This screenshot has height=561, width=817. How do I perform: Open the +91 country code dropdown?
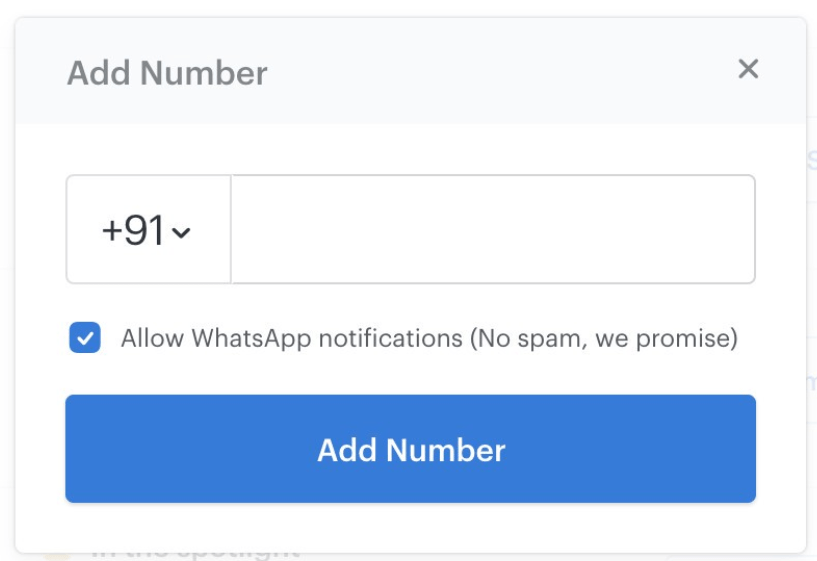(x=148, y=230)
